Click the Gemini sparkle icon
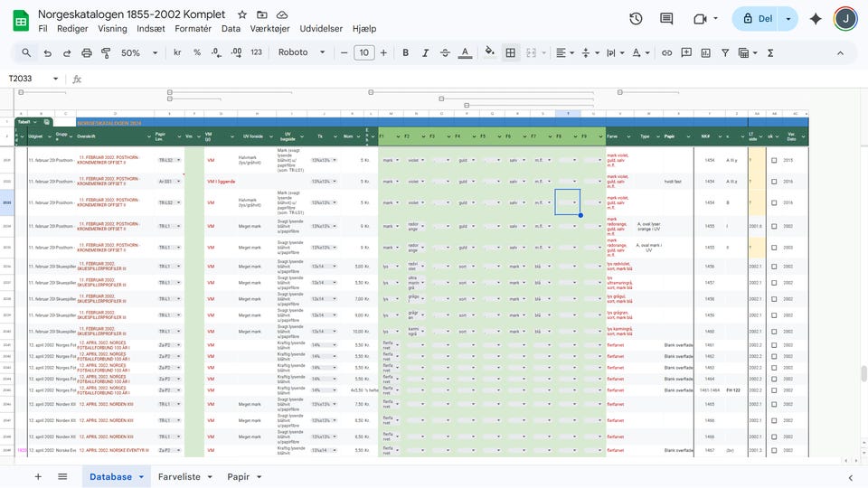This screenshot has height=488, width=868. coord(816,19)
